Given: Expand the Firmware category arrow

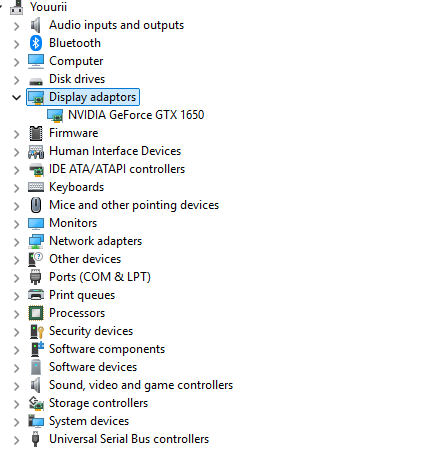Looking at the screenshot, I should (x=16, y=134).
